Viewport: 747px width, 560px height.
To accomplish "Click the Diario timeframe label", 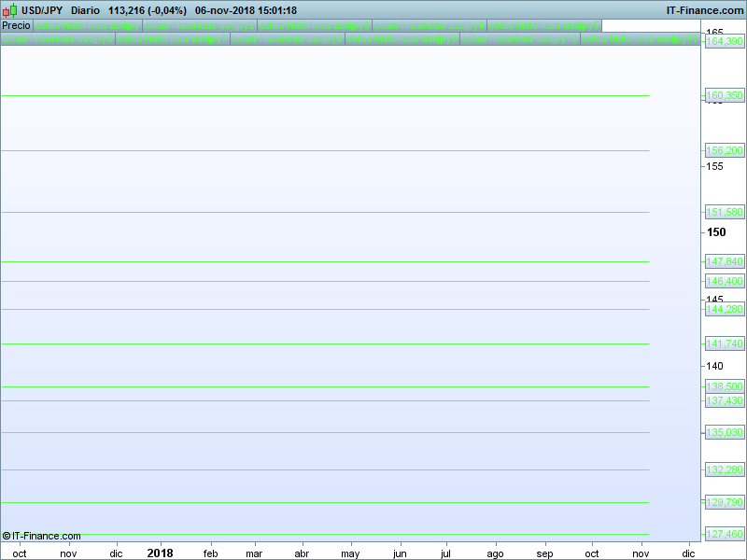I will point(86,10).
